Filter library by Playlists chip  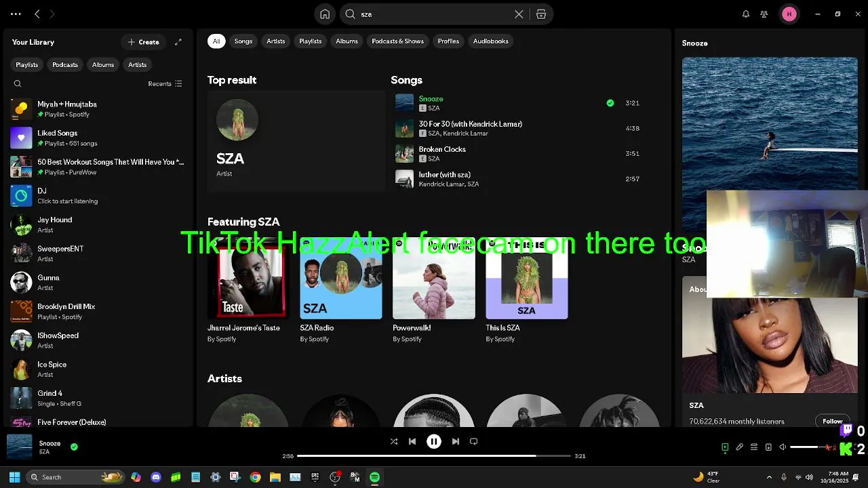(x=27, y=65)
